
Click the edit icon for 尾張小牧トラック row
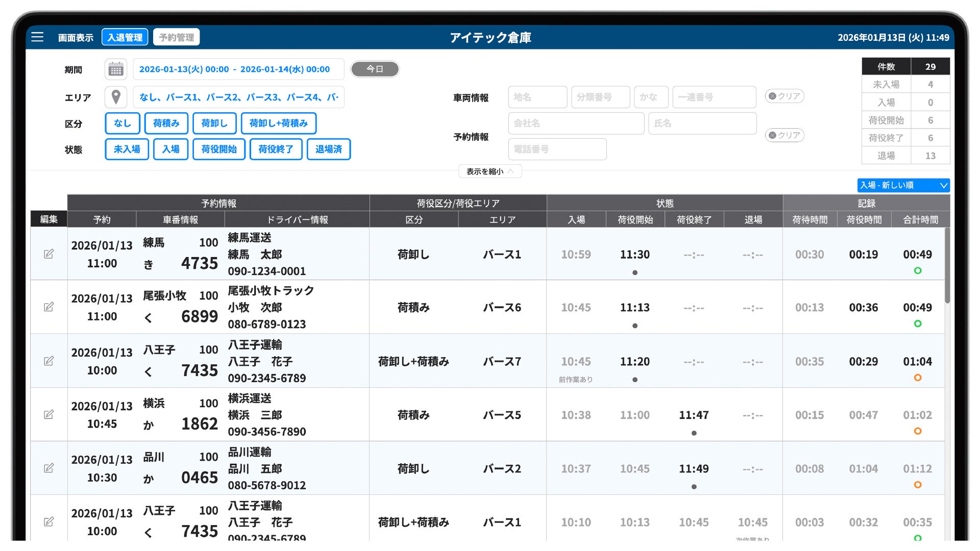48,307
